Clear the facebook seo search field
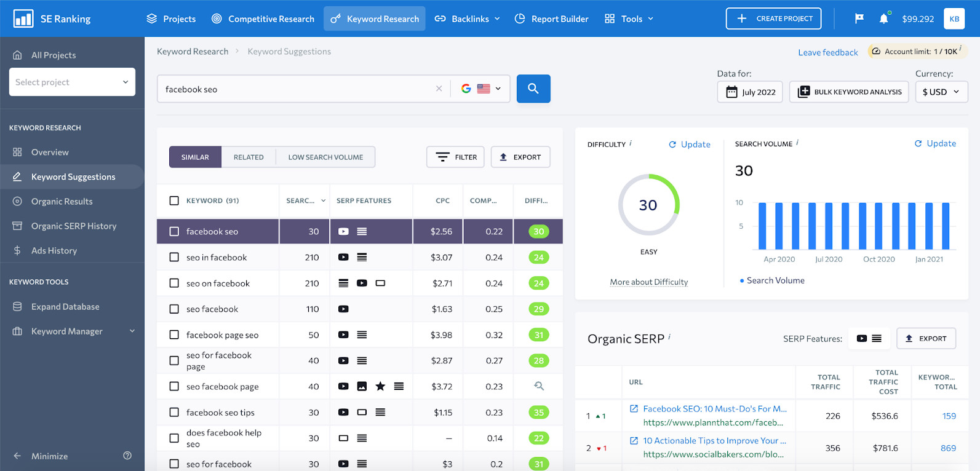This screenshot has height=471, width=980. tap(439, 89)
